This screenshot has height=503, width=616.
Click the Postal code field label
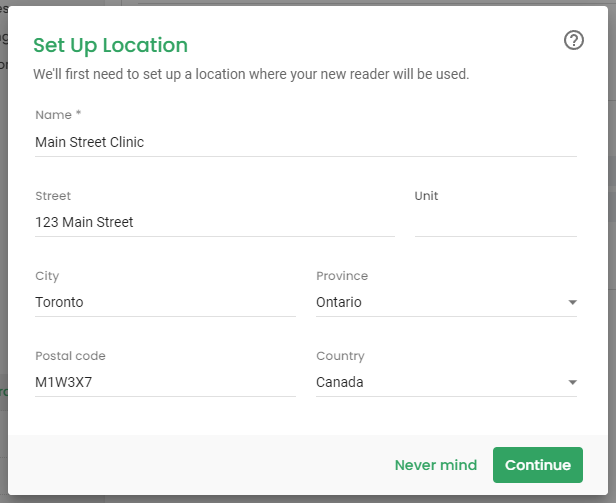[70, 356]
